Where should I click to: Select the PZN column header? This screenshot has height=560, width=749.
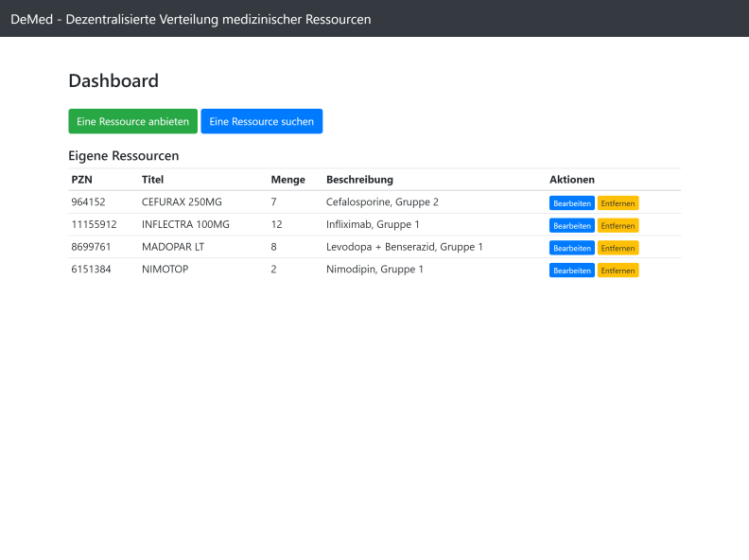(x=81, y=180)
